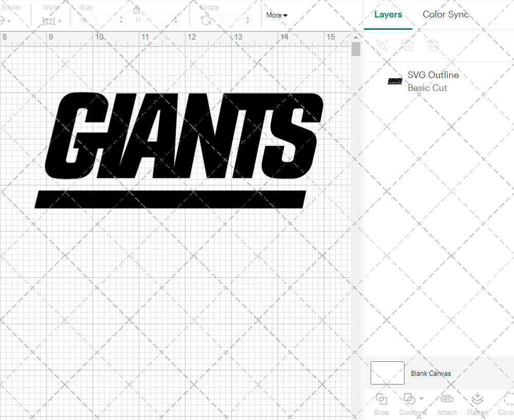Click the Attach paperclip icon
This screenshot has height=420, width=514.
point(447,399)
